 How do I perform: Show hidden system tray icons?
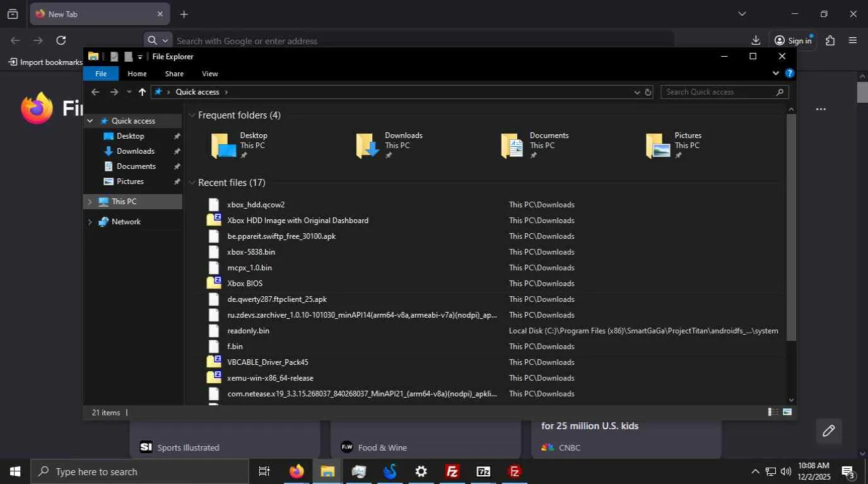click(x=755, y=471)
